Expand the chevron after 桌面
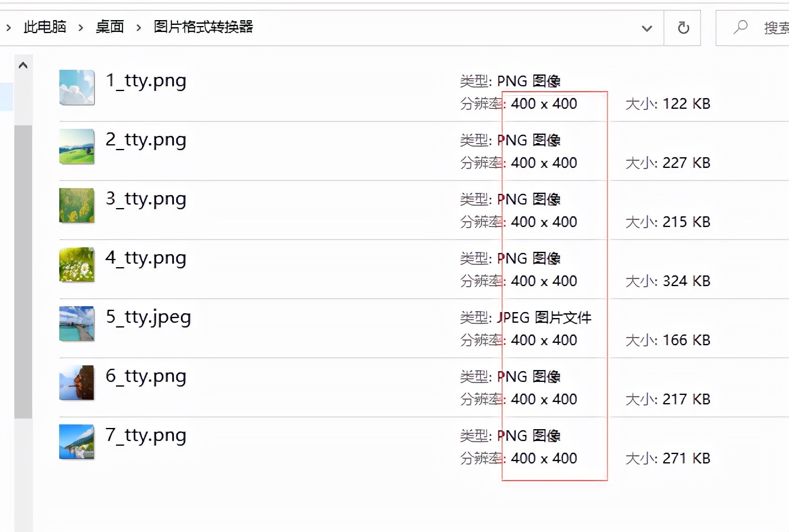The image size is (789, 532). click(x=139, y=27)
